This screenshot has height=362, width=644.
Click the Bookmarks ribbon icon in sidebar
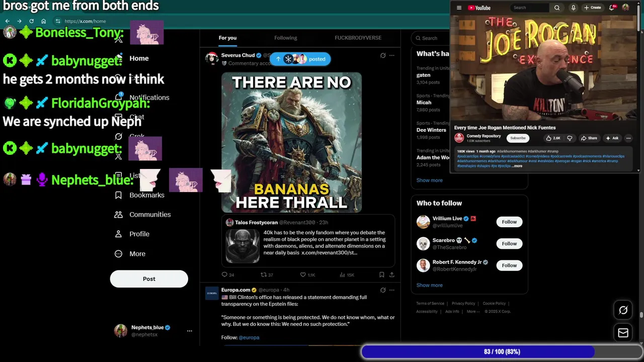118,195
